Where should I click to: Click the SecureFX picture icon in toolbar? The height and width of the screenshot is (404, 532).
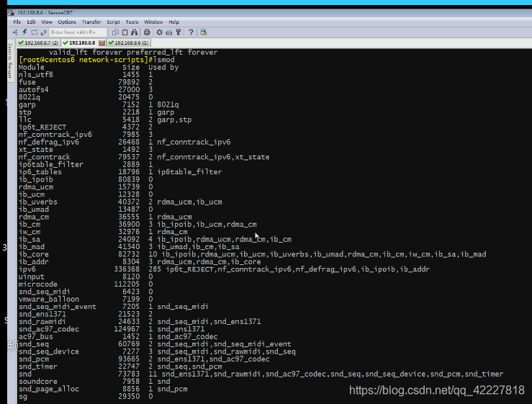tap(204, 32)
